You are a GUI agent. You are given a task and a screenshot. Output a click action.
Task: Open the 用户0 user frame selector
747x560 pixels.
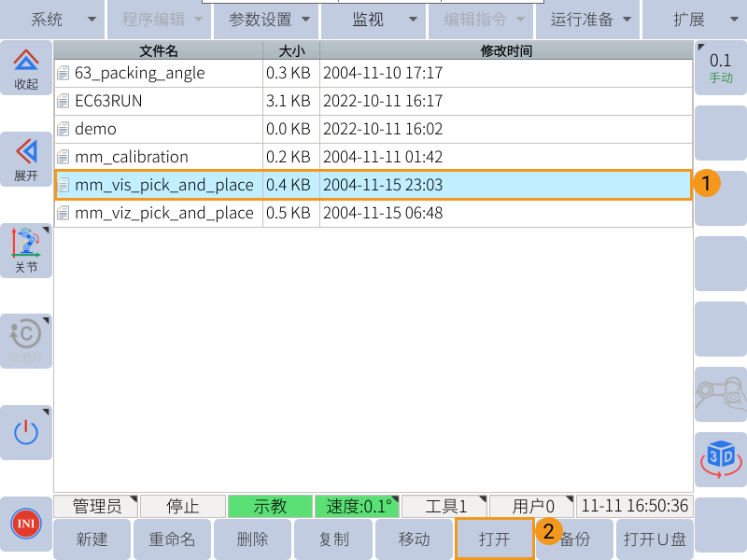point(531,506)
